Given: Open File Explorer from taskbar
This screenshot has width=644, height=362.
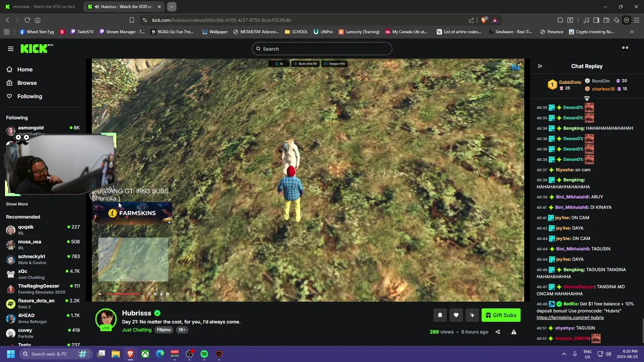Looking at the screenshot, I should coord(116,354).
